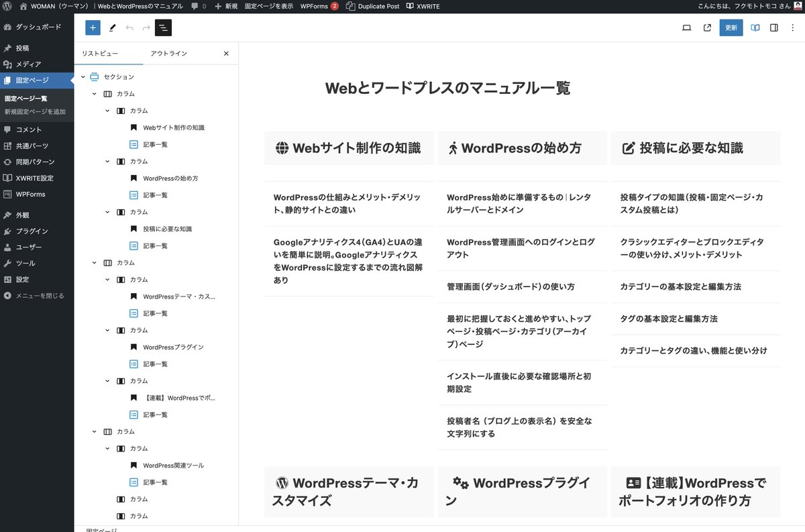
Task: Click the WordPressプラグイン gears heading on canvas
Action: pos(522,492)
